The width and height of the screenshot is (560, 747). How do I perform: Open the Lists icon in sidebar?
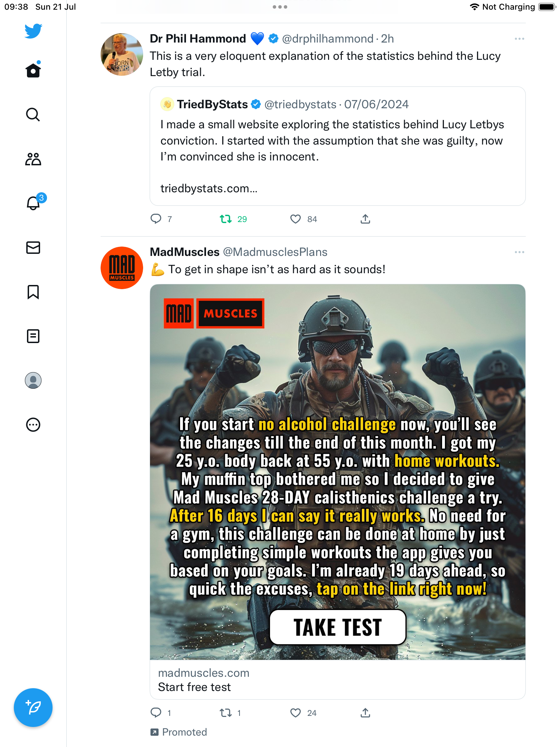point(33,336)
